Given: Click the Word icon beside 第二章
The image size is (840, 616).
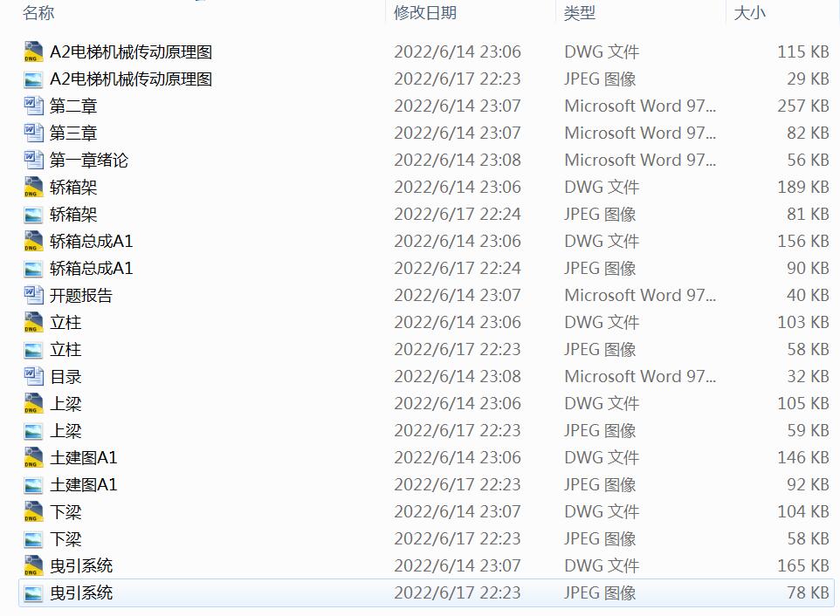Looking at the screenshot, I should (x=33, y=106).
